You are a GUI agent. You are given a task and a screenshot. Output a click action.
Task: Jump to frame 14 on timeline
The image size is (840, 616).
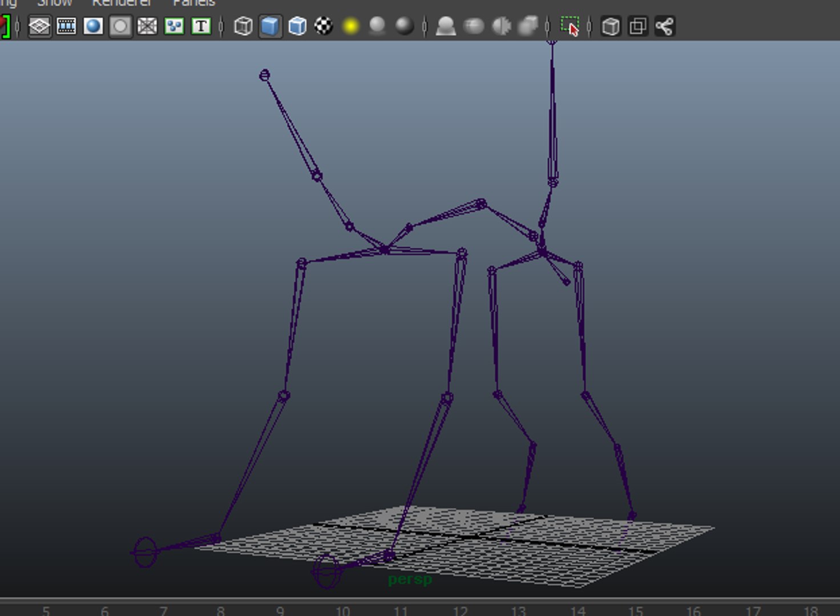click(x=577, y=611)
